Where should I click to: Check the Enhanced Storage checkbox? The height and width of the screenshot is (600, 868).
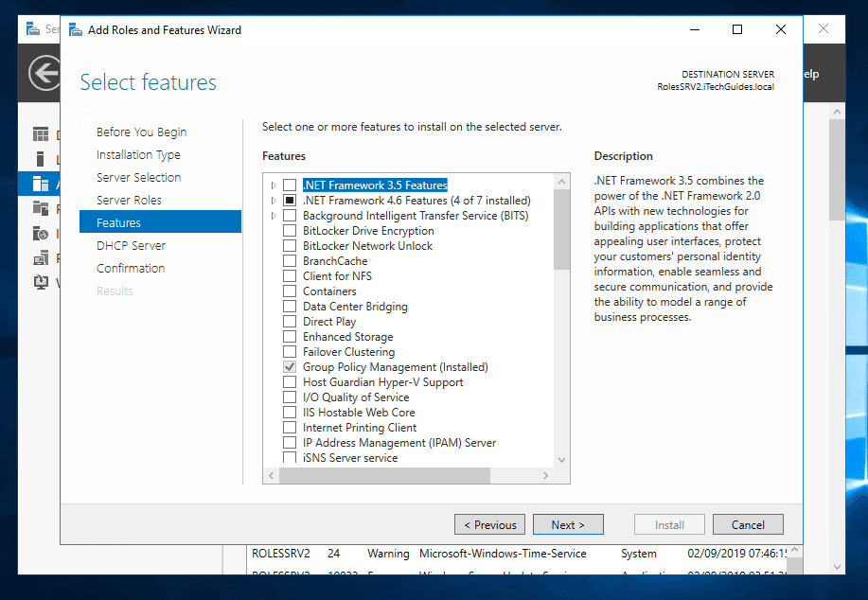290,337
